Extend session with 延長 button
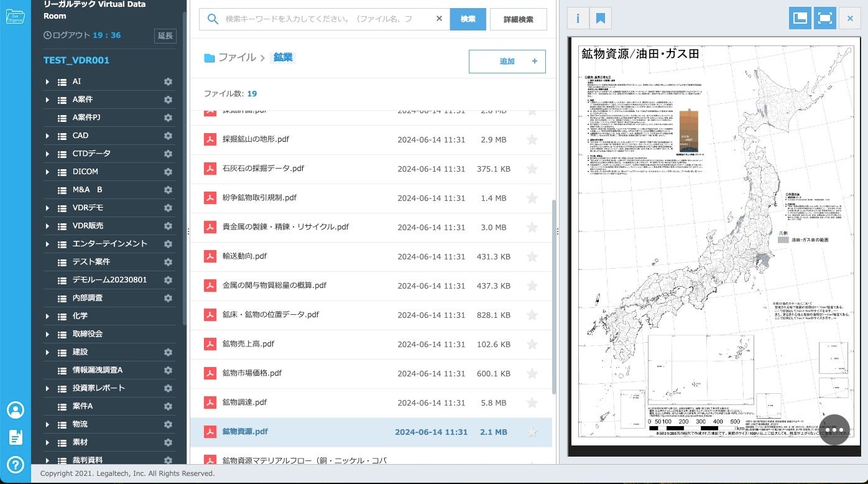The image size is (868, 484). point(165,36)
